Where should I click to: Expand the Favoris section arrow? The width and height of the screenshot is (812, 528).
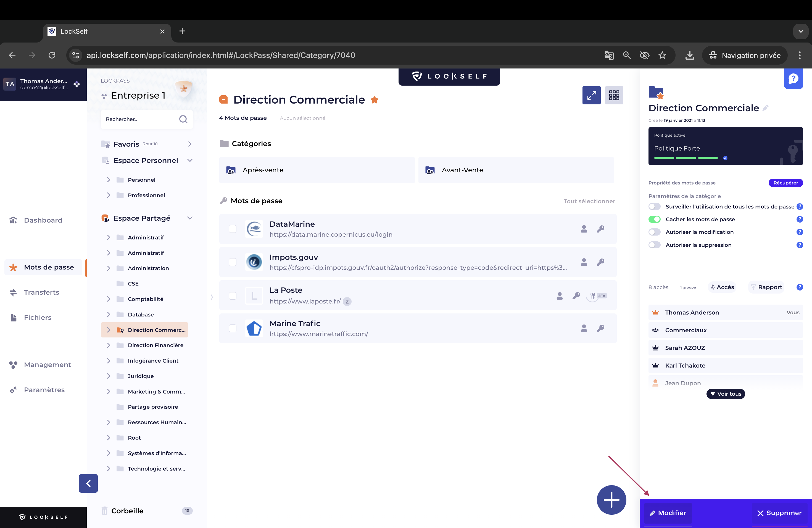point(190,144)
